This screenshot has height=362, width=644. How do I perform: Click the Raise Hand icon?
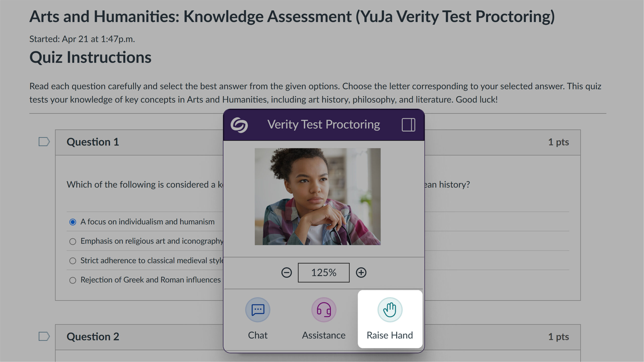390,310
